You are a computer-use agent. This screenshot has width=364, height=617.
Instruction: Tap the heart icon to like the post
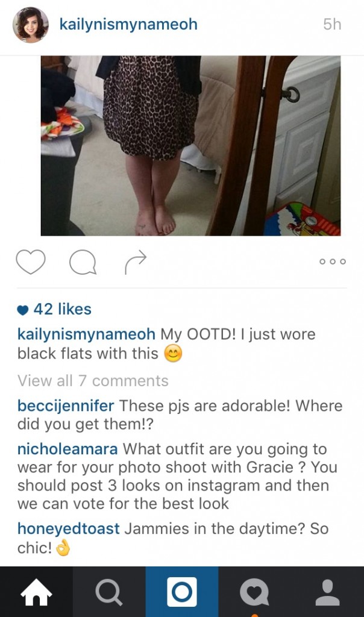[x=31, y=262]
